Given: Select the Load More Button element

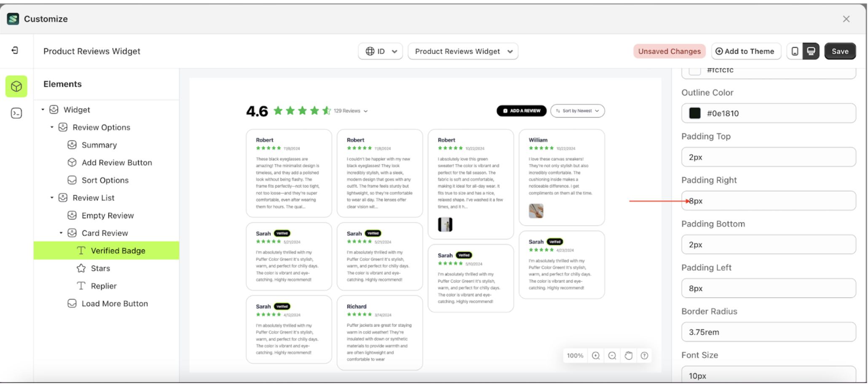Looking at the screenshot, I should [x=114, y=303].
